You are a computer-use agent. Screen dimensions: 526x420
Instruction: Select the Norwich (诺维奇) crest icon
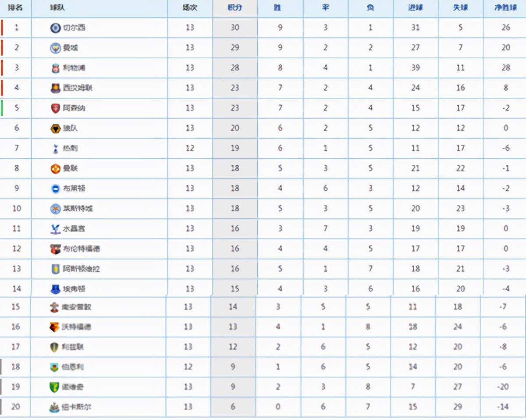pyautogui.click(x=54, y=387)
